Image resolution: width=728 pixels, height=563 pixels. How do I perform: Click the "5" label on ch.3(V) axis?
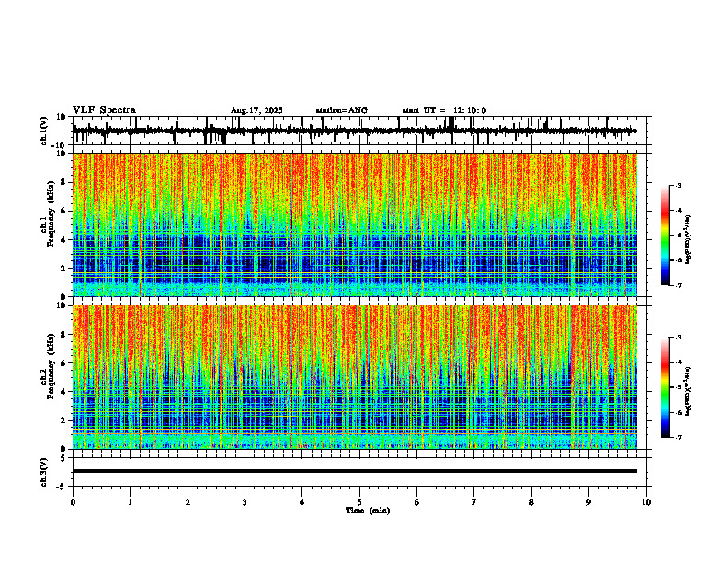(x=63, y=457)
